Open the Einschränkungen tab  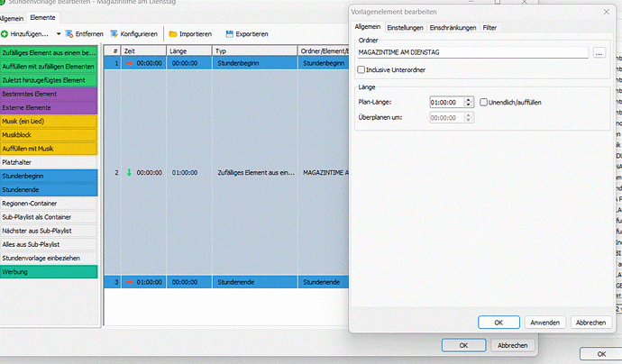tap(453, 28)
